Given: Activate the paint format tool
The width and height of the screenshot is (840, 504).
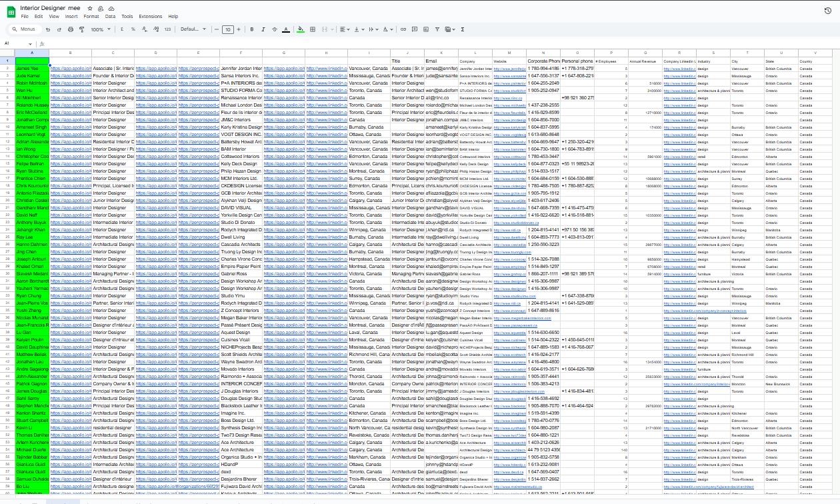Looking at the screenshot, I should coord(81,29).
